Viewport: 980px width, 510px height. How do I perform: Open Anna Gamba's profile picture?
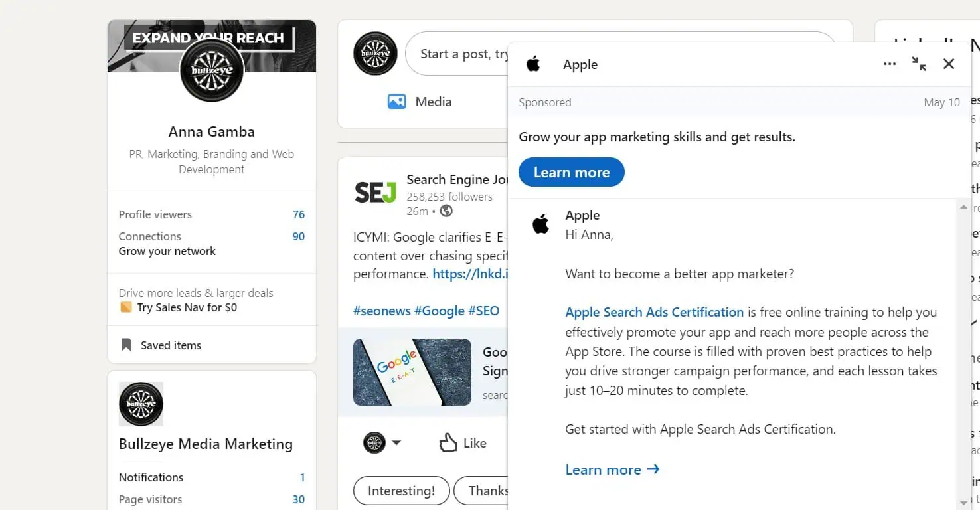click(x=212, y=70)
